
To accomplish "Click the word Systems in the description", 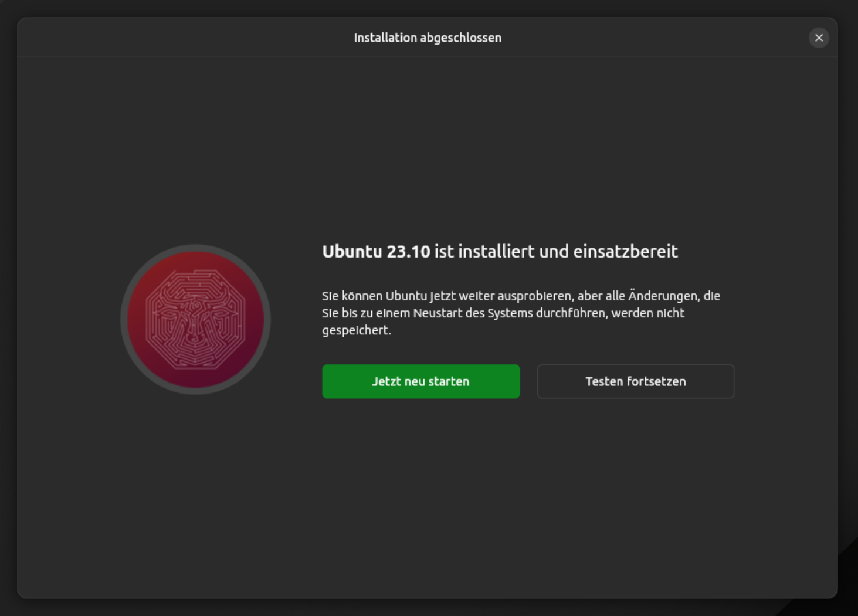I will [510, 313].
